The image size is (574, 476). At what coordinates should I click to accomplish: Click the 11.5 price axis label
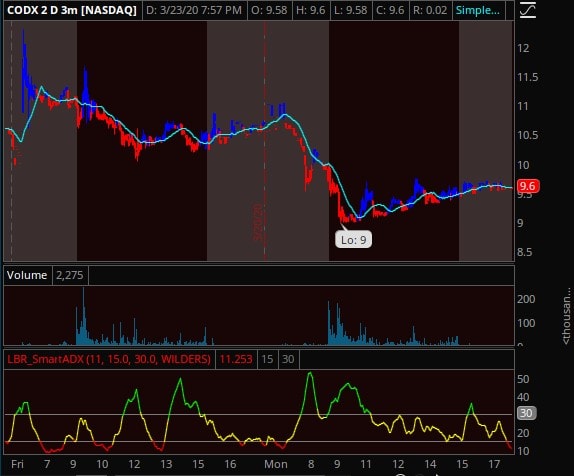point(528,77)
